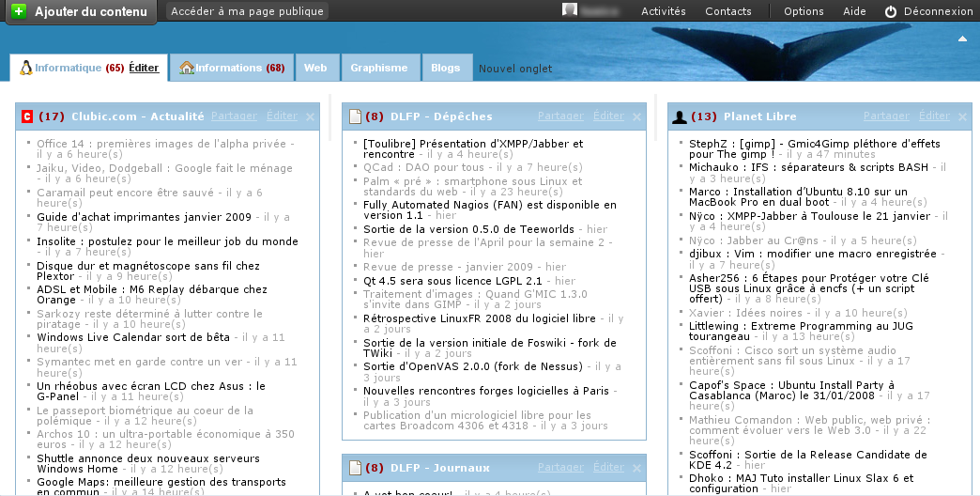980x496 pixels.
Task: Open 'Sortie d'OpenVAS 2.0.0 (fork de Nessus)'
Action: pyautogui.click(x=473, y=366)
